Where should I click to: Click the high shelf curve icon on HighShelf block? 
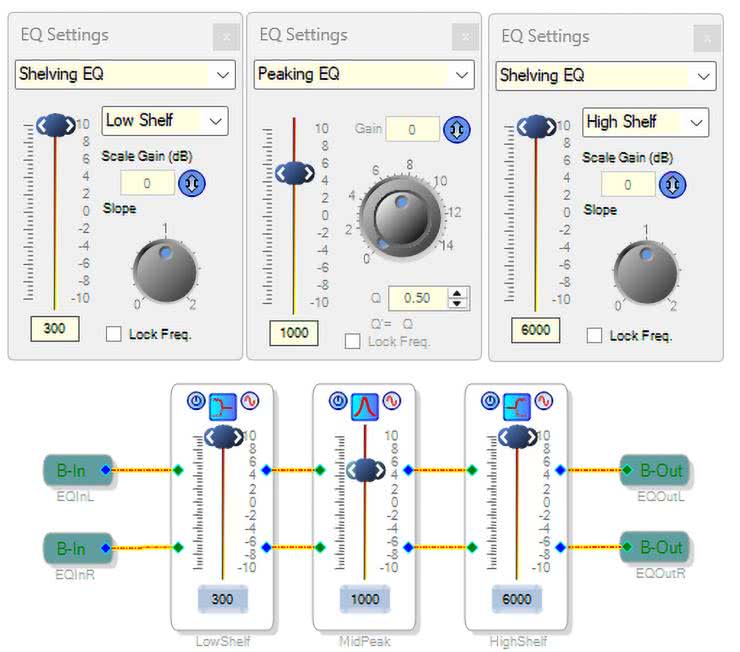(516, 403)
